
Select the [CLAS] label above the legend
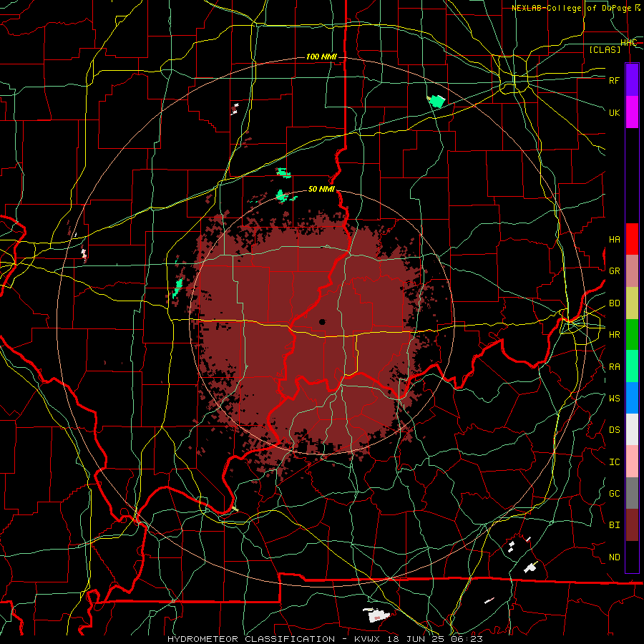(x=605, y=49)
